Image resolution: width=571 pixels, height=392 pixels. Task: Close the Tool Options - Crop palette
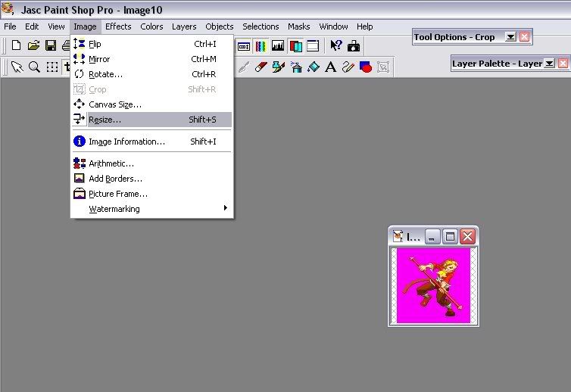tap(524, 37)
